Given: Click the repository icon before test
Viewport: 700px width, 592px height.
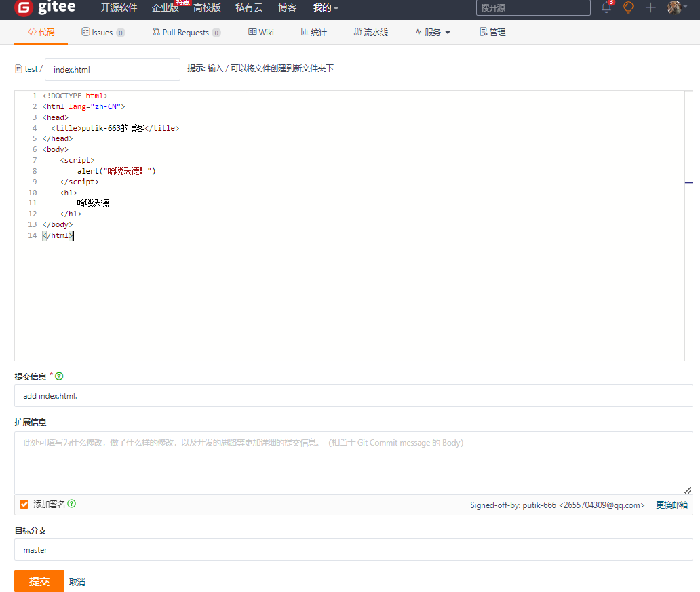Looking at the screenshot, I should [18, 69].
